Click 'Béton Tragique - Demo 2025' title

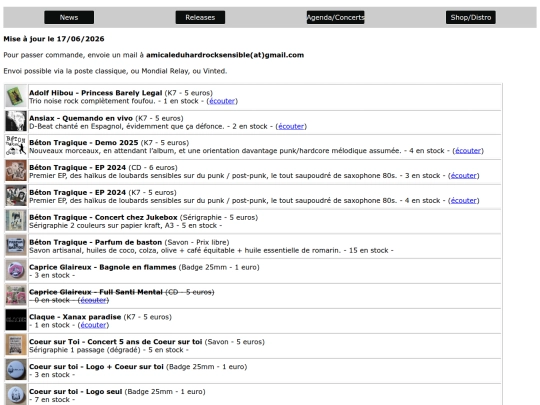84,143
